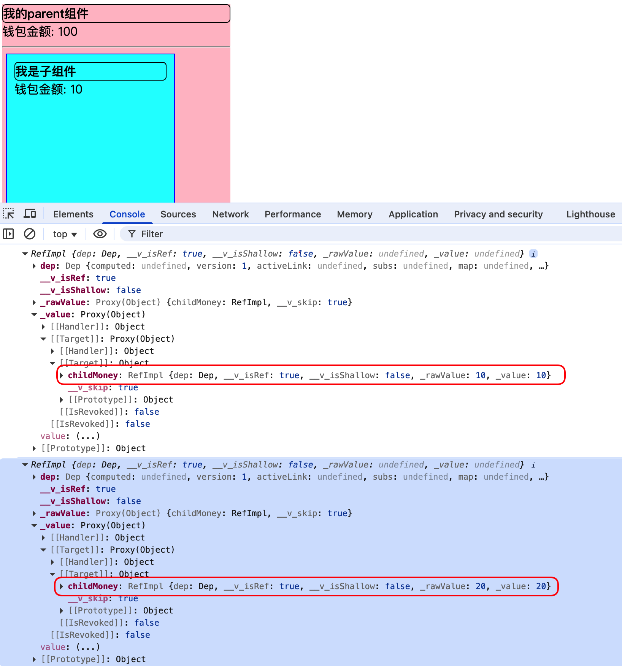Switch to the Sources tab

coord(178,214)
